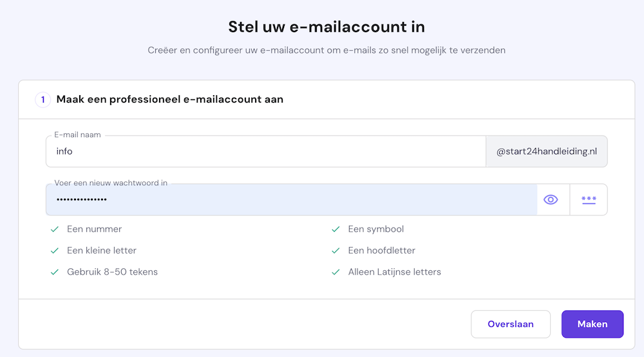
Task: Click the "Creëer en configureer" subtitle text
Action: 327,50
